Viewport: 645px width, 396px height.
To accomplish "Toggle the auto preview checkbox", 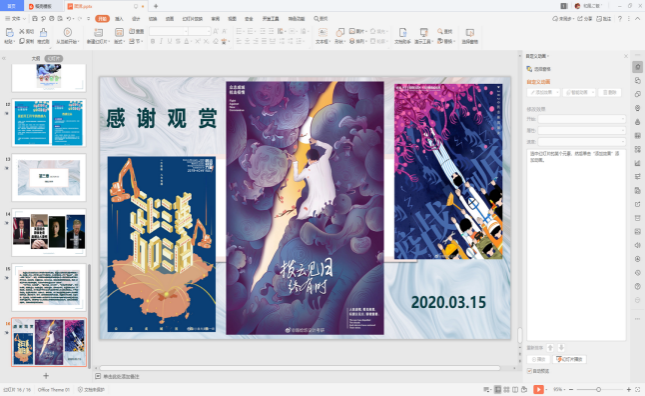I will 529,371.
